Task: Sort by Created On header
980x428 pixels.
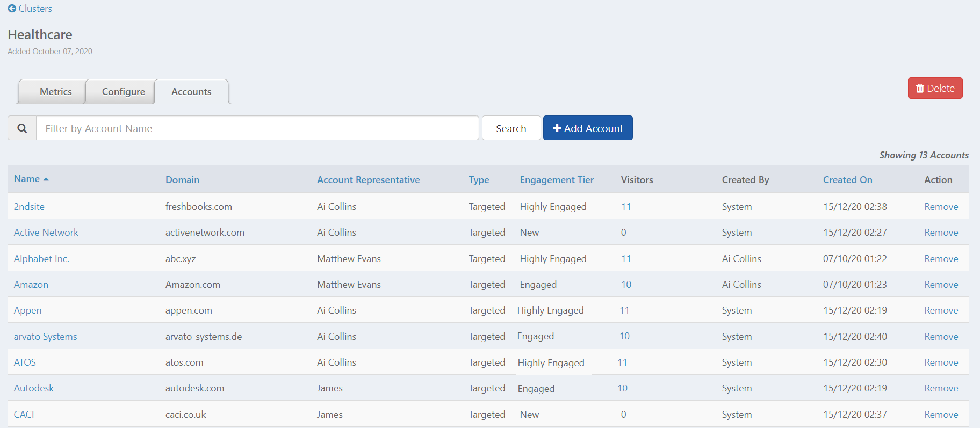Action: click(847, 180)
